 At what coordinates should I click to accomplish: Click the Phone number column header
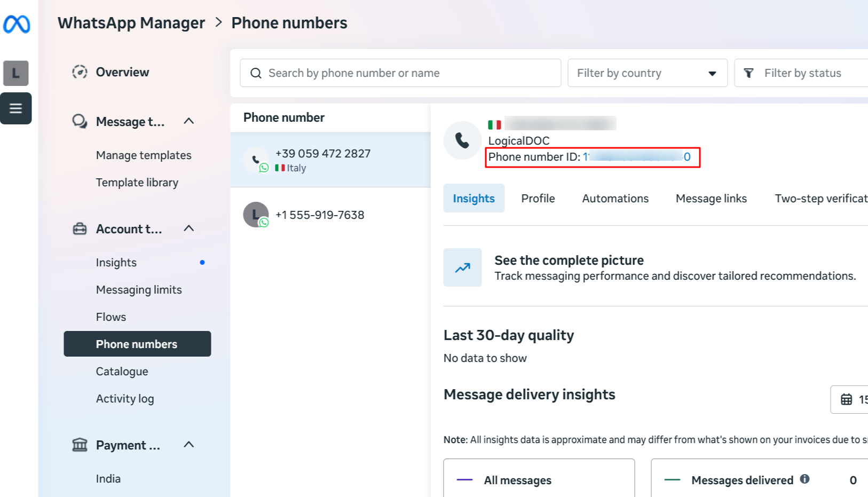click(x=284, y=117)
